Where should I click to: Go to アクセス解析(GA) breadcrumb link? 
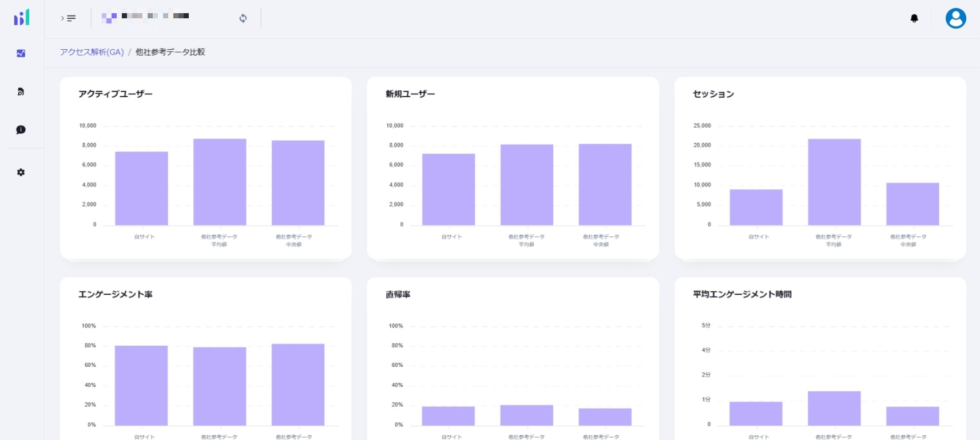point(92,52)
